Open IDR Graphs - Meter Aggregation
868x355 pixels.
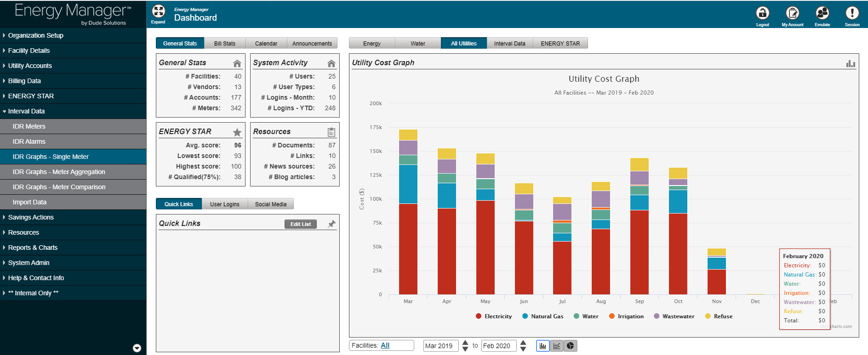coord(73,172)
